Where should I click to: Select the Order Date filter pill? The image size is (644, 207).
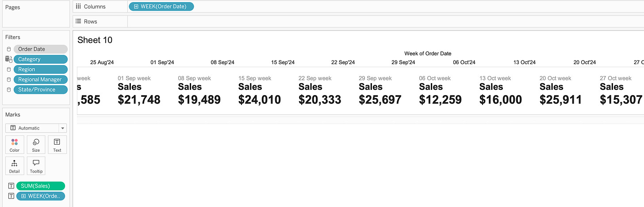click(41, 49)
